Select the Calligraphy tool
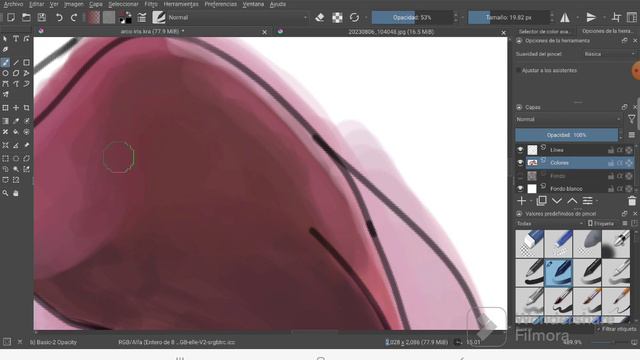The width and height of the screenshot is (640, 360). coord(5,49)
